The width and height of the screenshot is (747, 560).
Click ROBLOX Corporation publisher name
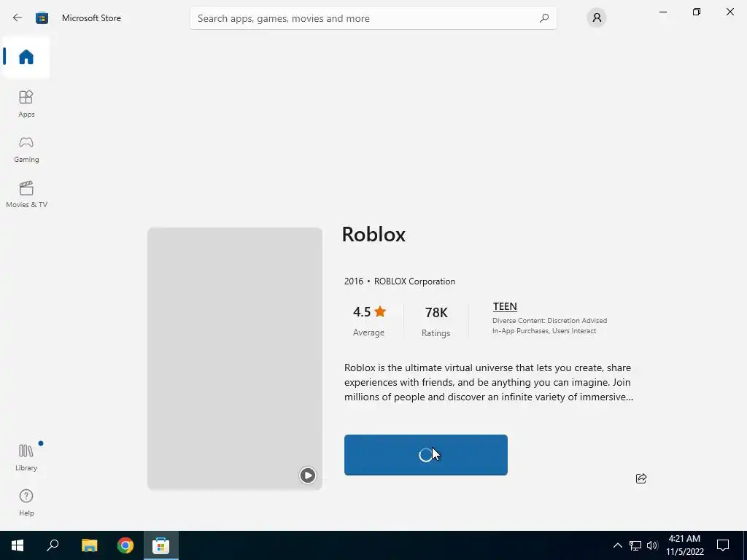pos(414,281)
